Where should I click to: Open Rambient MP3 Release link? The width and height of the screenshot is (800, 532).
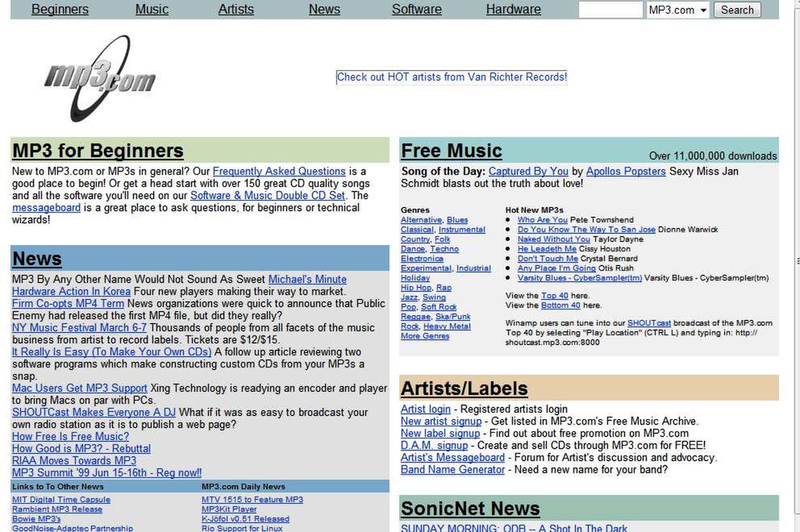click(57, 509)
